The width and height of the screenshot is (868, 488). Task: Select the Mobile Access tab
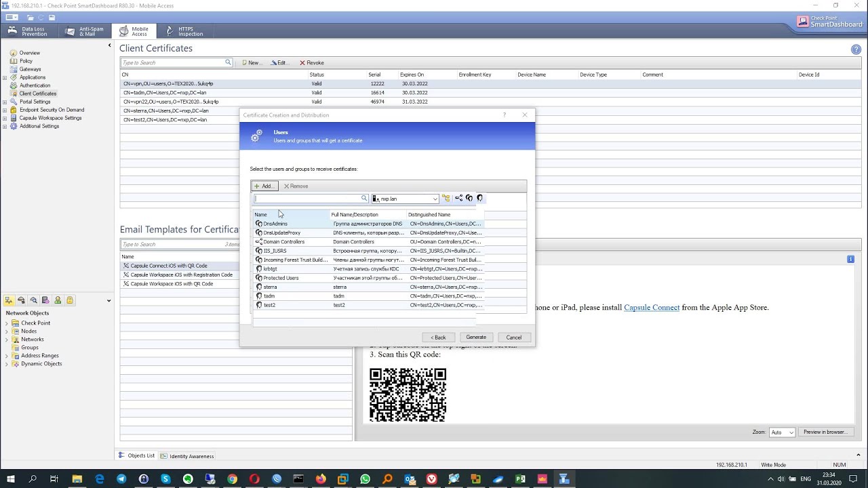coord(134,31)
